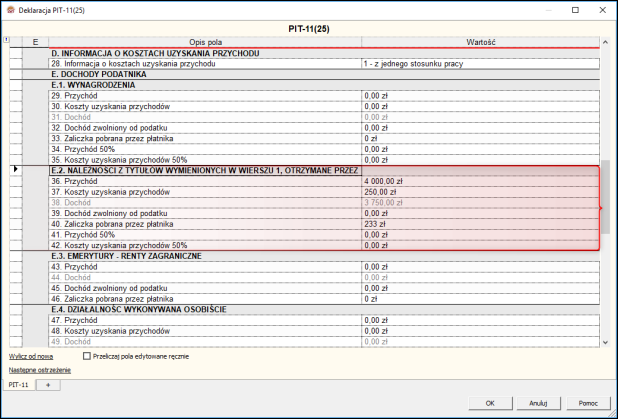Screen dimensions: 618x419
Task: Click row '46. Zaliczka pobrana przez płatnika'
Action: [x=205, y=299]
